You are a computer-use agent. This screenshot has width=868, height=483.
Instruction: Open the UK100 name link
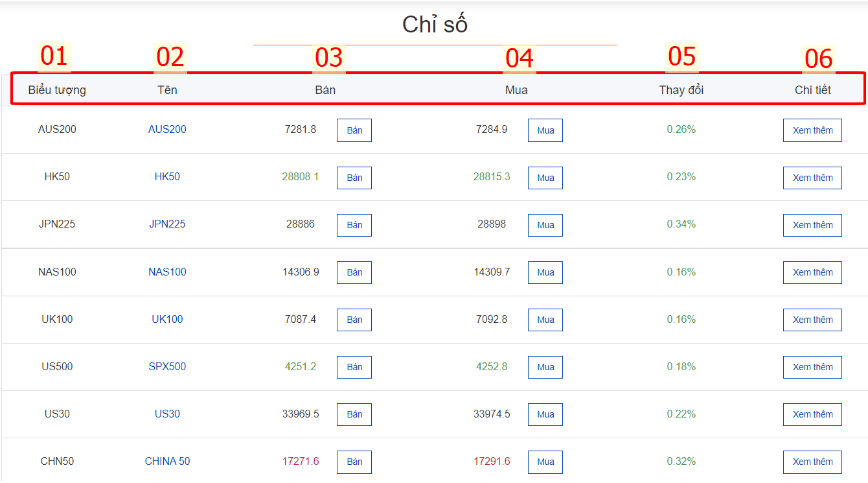pyautogui.click(x=167, y=319)
